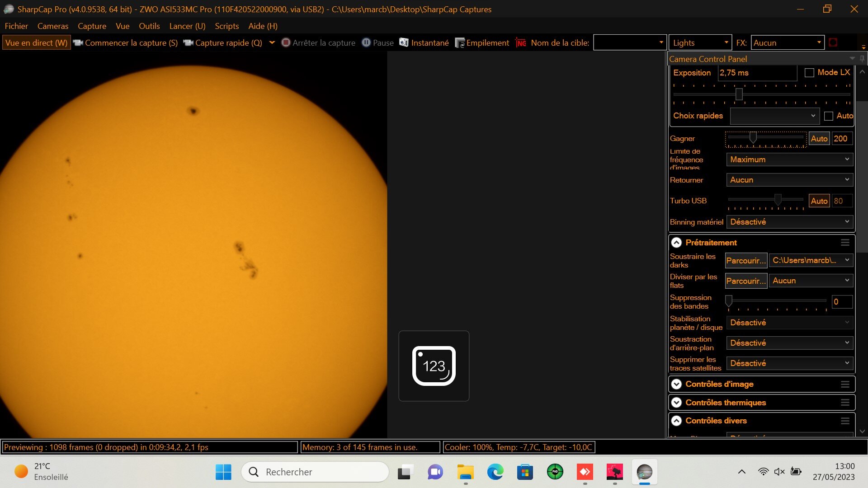The width and height of the screenshot is (868, 488).
Task: Click the Capture rapide camera icon
Action: (188, 42)
